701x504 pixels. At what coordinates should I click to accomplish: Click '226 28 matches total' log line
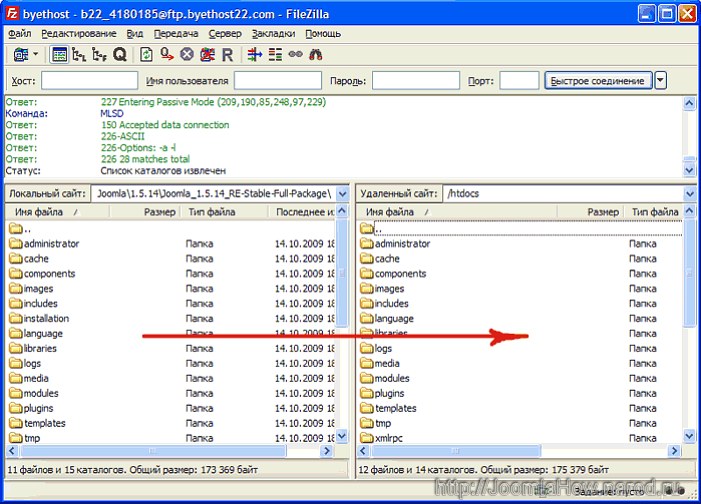[x=145, y=159]
